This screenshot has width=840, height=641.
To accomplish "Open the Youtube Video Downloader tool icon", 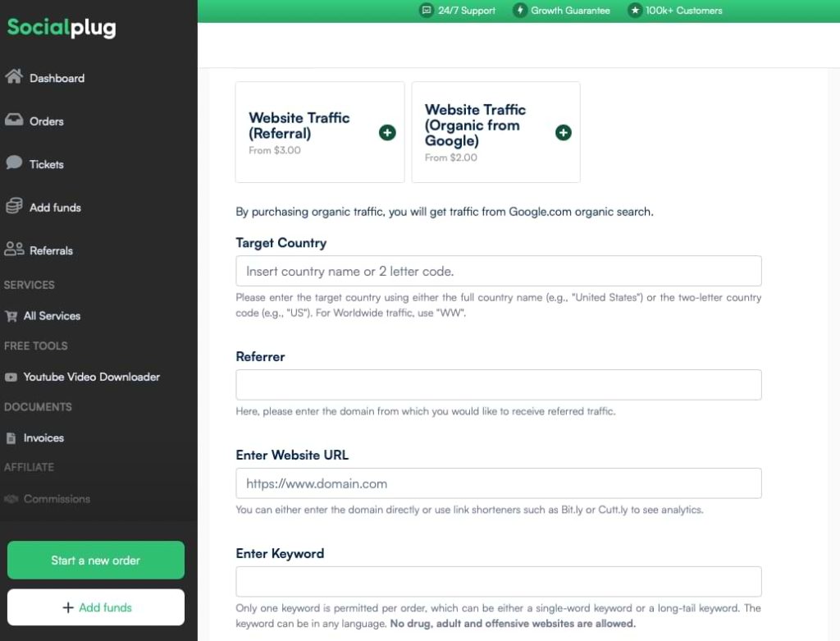I will (15, 377).
